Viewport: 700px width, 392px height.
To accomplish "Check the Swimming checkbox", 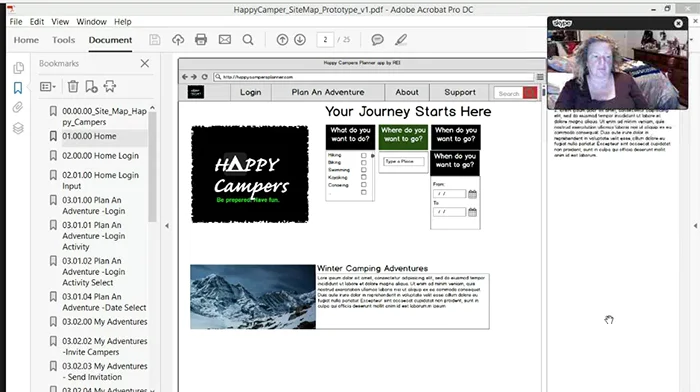I will pyautogui.click(x=363, y=170).
